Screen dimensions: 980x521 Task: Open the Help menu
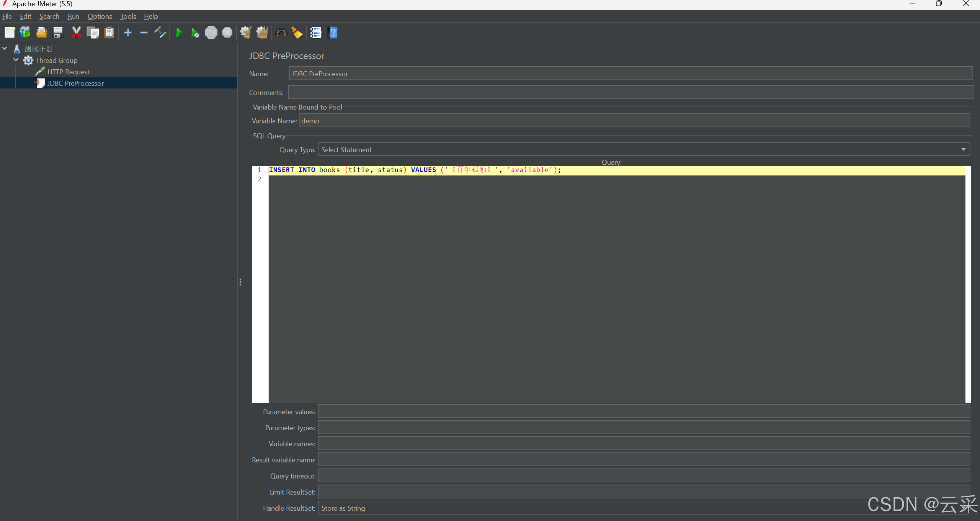coord(151,16)
